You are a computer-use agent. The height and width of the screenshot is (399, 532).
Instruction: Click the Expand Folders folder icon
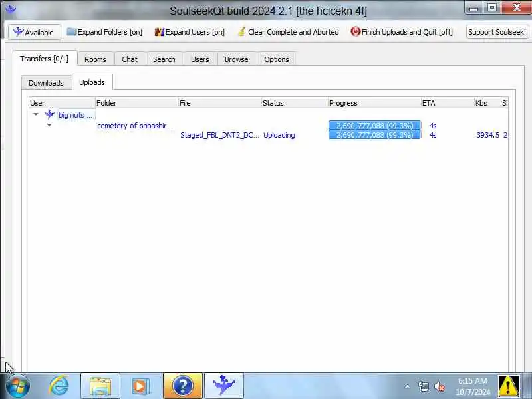tap(72, 31)
